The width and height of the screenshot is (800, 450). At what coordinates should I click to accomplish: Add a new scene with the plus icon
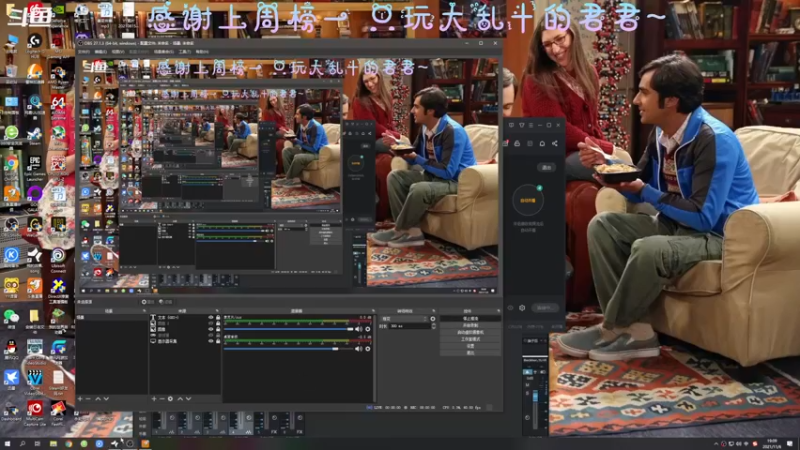80,399
